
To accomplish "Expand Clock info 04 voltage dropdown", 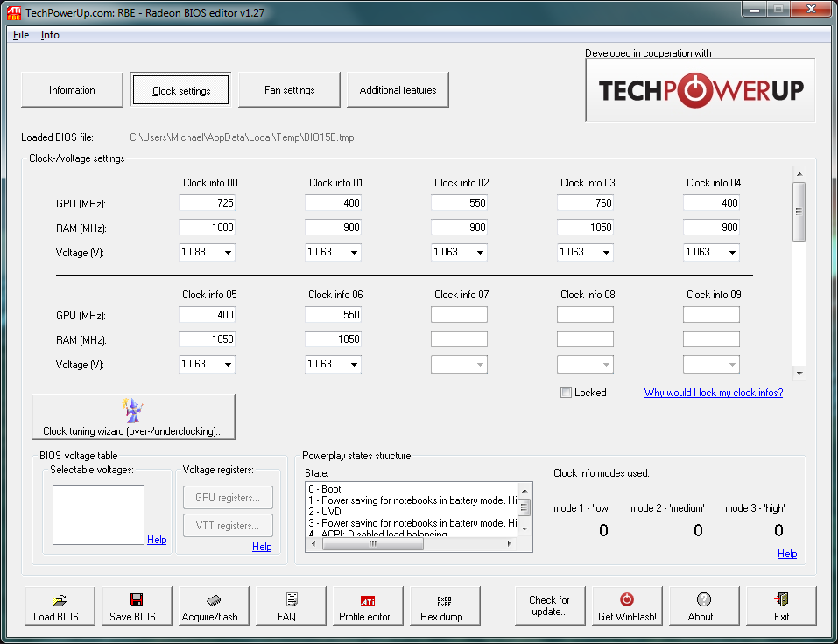I will point(733,252).
